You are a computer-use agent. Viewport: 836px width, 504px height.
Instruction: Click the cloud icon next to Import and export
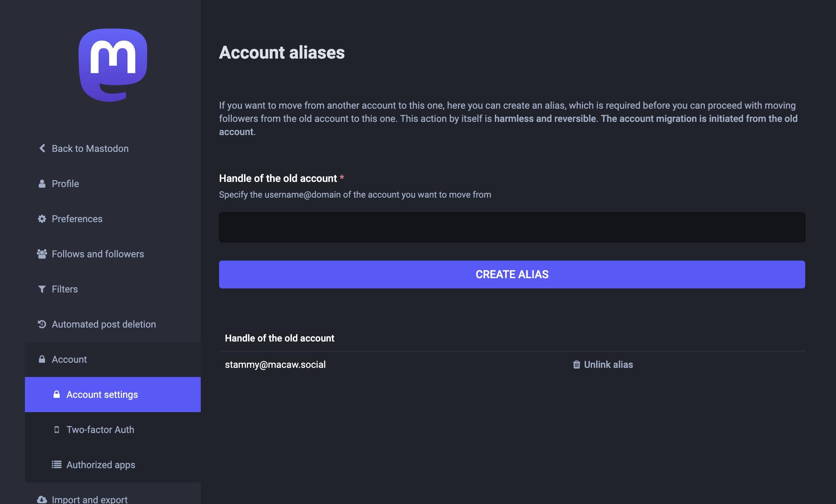(42, 500)
